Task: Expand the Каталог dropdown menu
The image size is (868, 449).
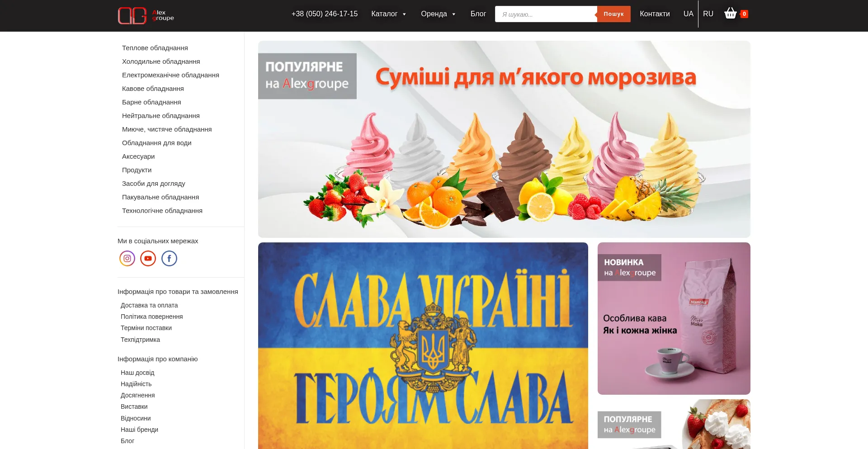Action: [388, 14]
